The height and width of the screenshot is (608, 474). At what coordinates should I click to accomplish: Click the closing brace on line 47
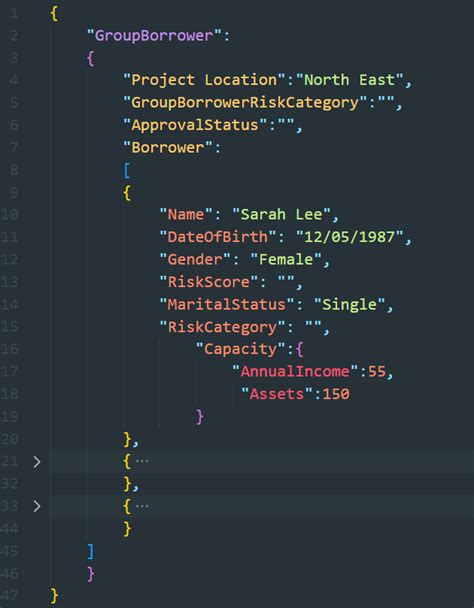[x=54, y=596]
